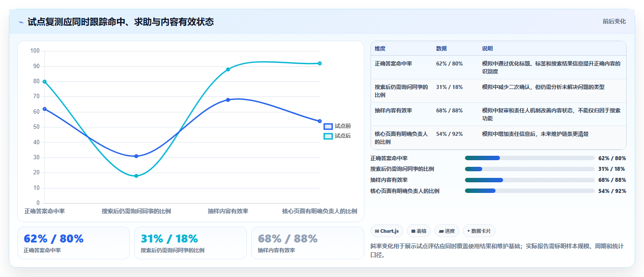Click the 62% / 80% data card
This screenshot has height=277, width=644.
coord(74,243)
